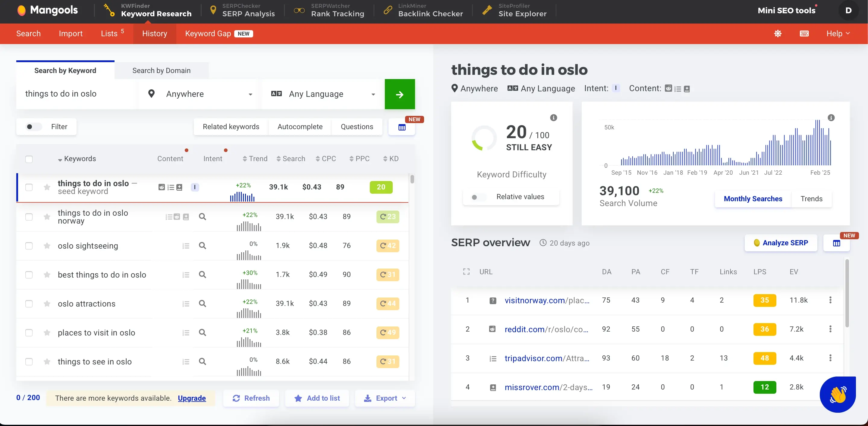The height and width of the screenshot is (426, 868).
Task: Refresh KD badge for oslo sightseeing
Action: (x=388, y=246)
